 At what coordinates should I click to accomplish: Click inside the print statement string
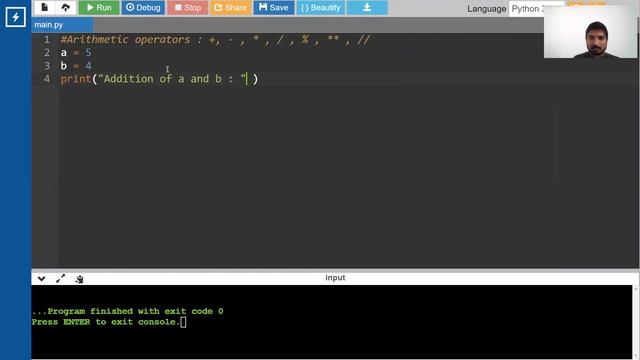(x=172, y=79)
